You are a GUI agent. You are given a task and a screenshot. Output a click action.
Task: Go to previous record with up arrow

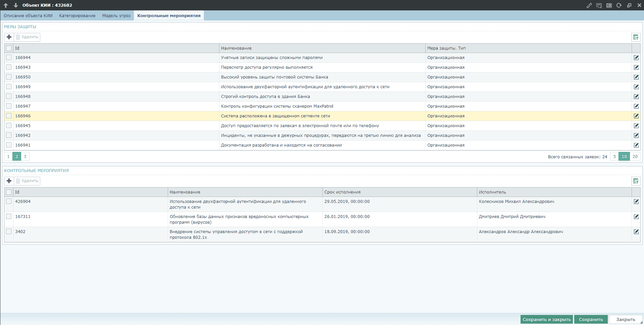click(x=6, y=5)
